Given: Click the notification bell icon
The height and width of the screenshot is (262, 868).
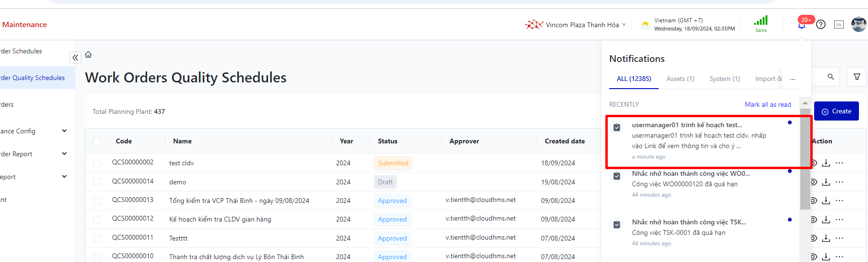Looking at the screenshot, I should point(802,25).
